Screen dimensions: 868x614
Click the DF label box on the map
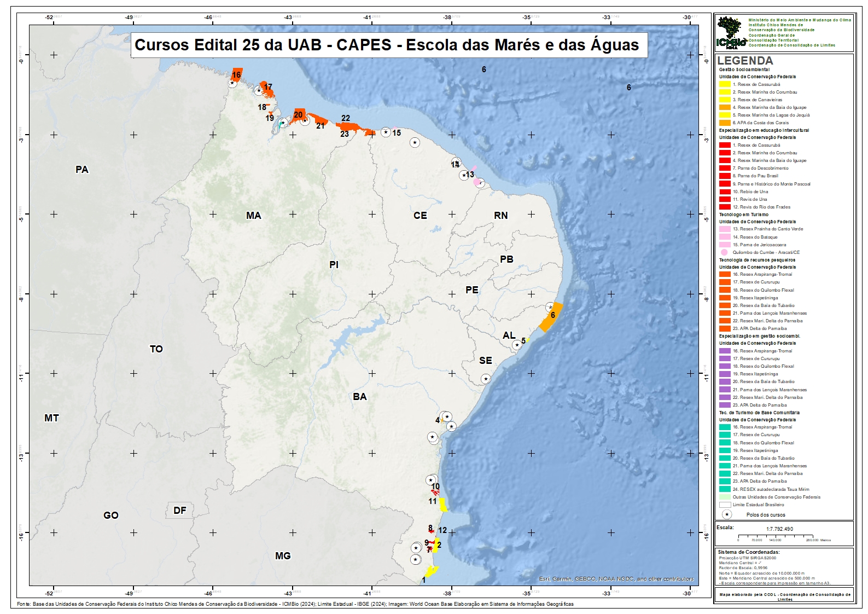pyautogui.click(x=180, y=511)
